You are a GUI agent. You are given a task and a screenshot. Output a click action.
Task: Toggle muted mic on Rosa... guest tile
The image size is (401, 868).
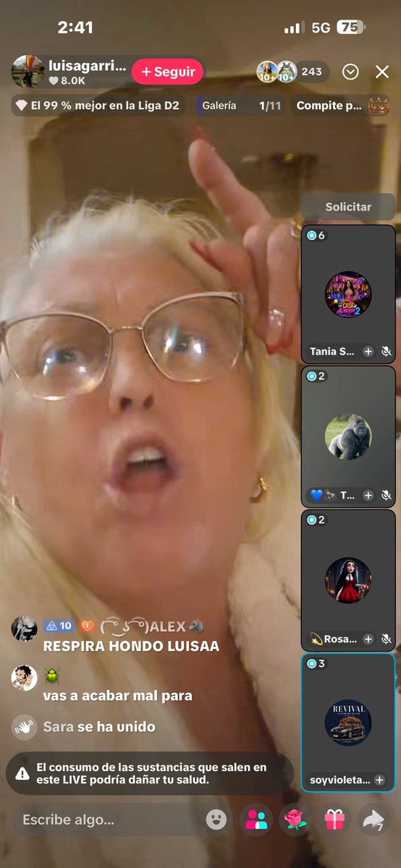point(387,639)
